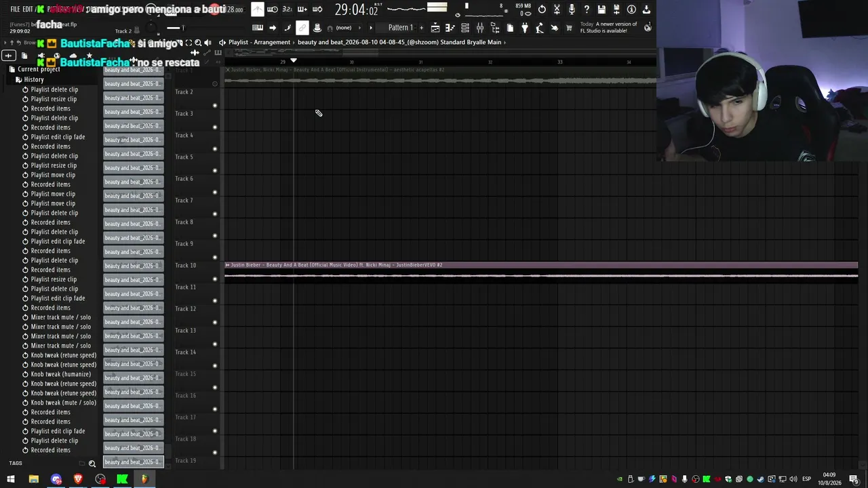Image resolution: width=868 pixels, height=488 pixels.
Task: Collapse the History folder
Action: pyautogui.click(x=29, y=79)
